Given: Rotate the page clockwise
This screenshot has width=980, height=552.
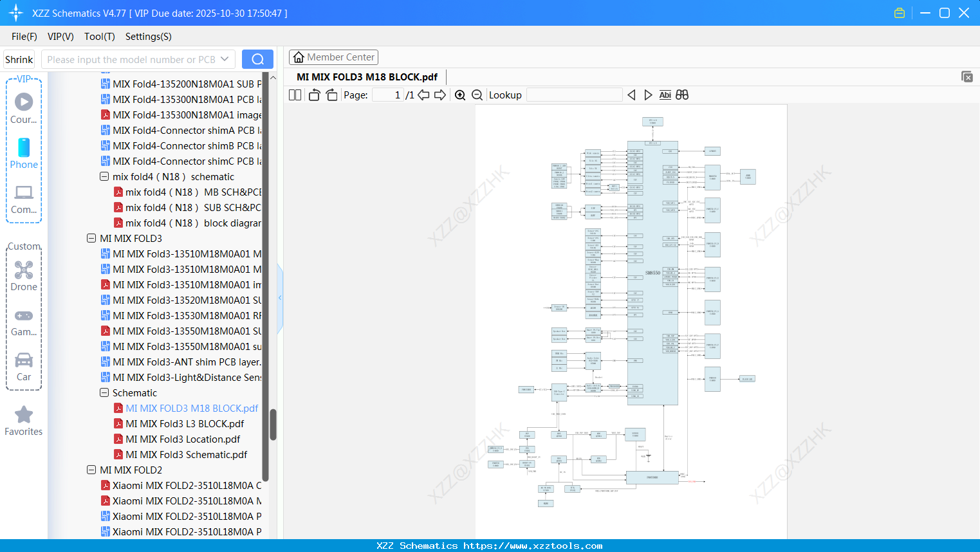Looking at the screenshot, I should (331, 95).
